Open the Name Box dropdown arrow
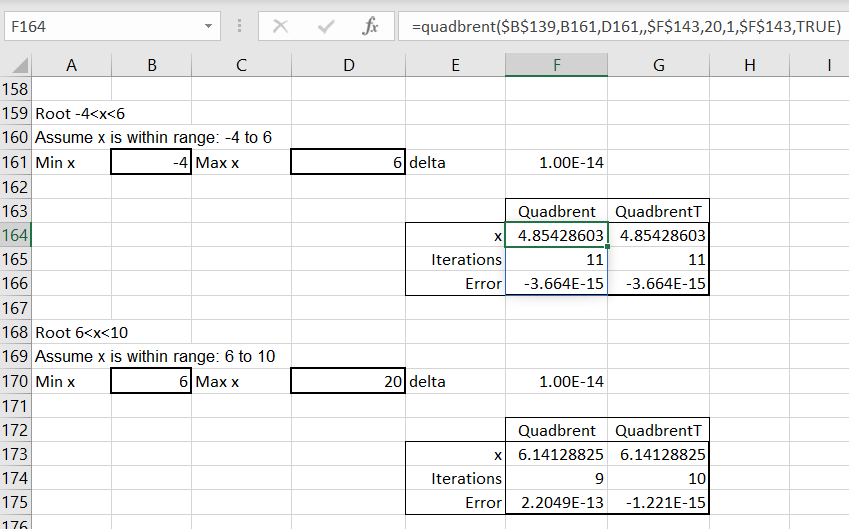This screenshot has height=529, width=849. [x=208, y=27]
